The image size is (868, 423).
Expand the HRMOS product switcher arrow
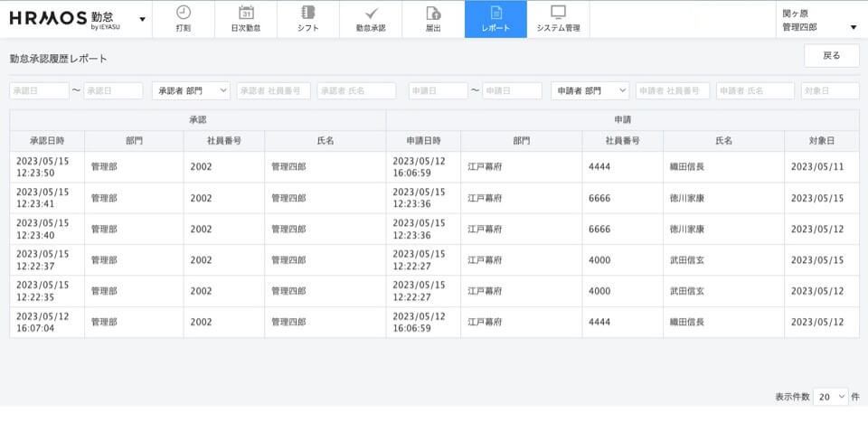tap(142, 19)
